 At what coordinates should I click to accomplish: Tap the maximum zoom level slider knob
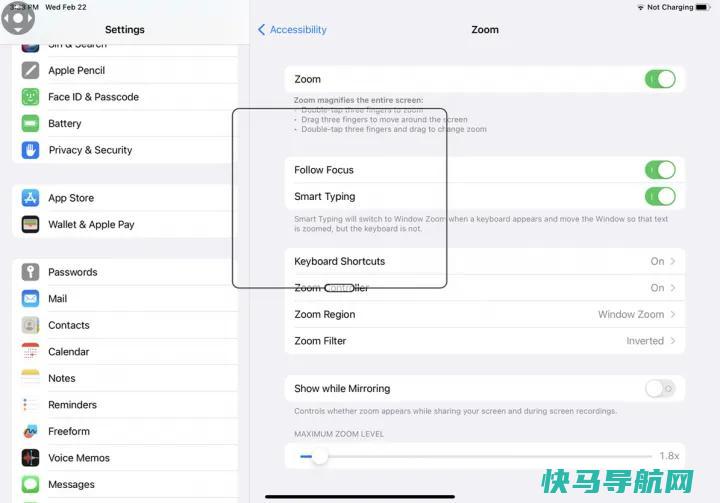[320, 456]
